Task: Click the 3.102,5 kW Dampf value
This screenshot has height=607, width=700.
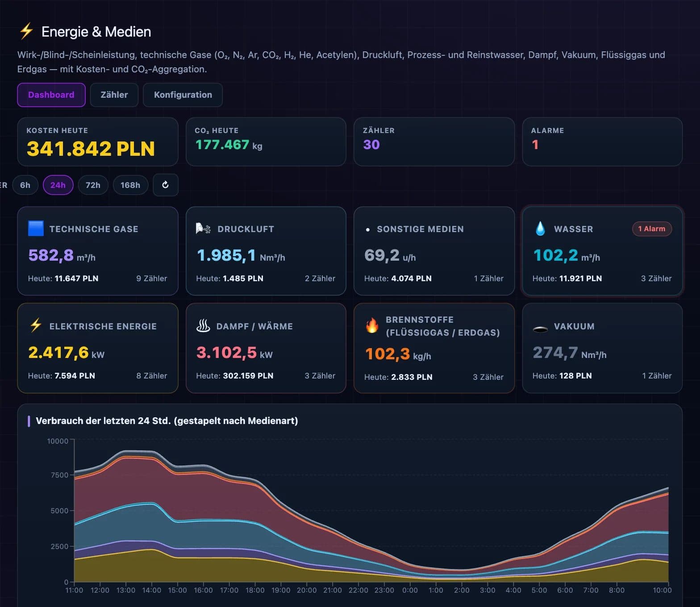Action: [x=234, y=353]
